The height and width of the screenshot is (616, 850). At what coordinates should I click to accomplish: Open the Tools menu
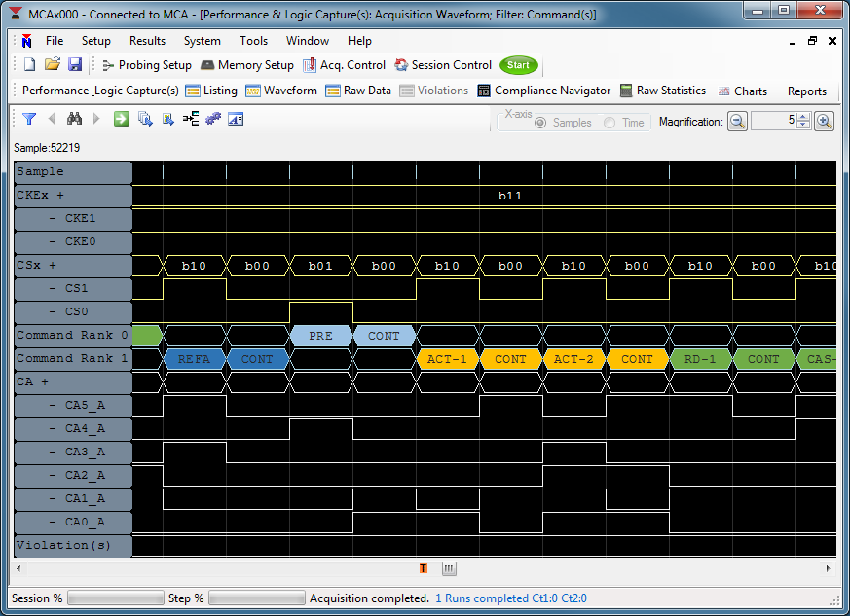pos(254,41)
